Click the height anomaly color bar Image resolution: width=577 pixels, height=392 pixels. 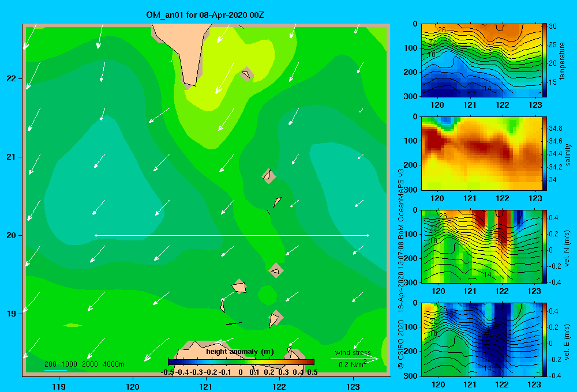241,362
